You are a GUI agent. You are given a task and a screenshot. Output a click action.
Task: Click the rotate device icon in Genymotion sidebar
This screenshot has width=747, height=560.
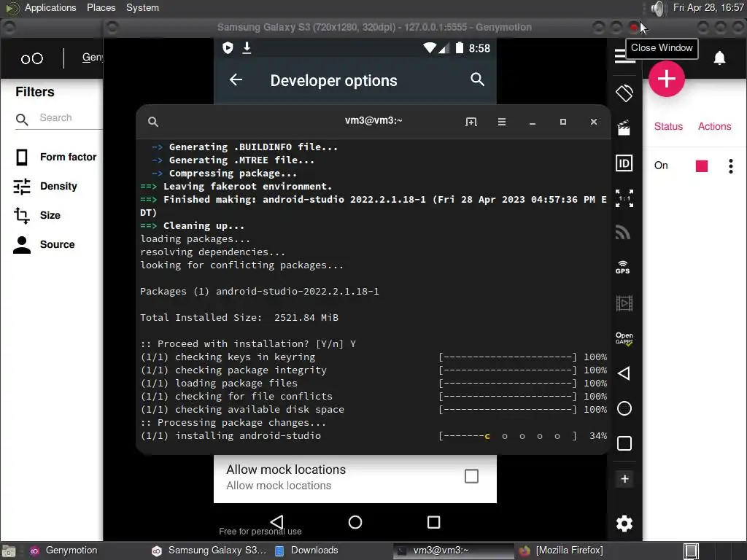[624, 93]
